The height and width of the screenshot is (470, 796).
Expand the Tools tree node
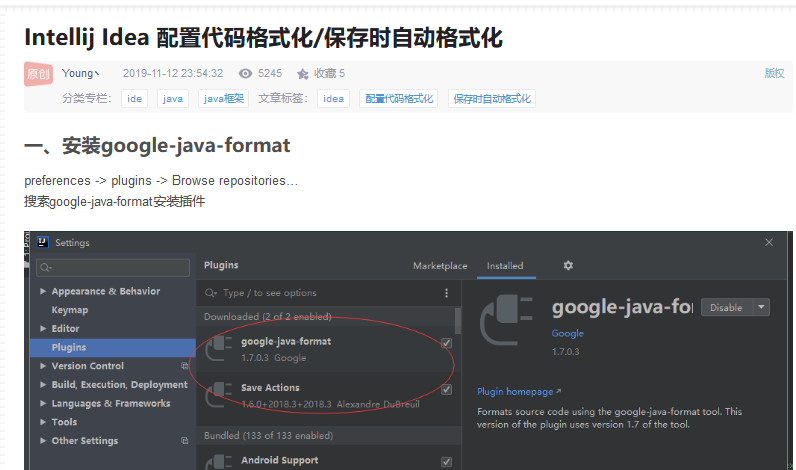tap(43, 422)
